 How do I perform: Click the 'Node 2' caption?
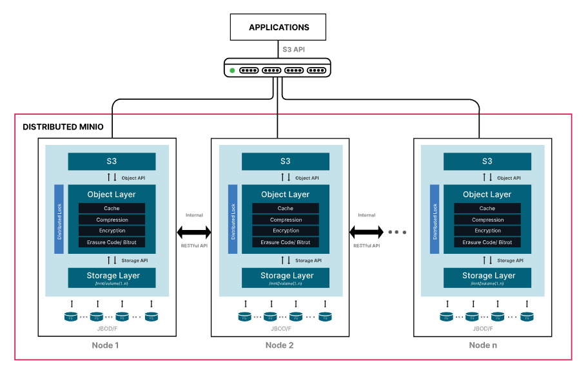tap(279, 345)
